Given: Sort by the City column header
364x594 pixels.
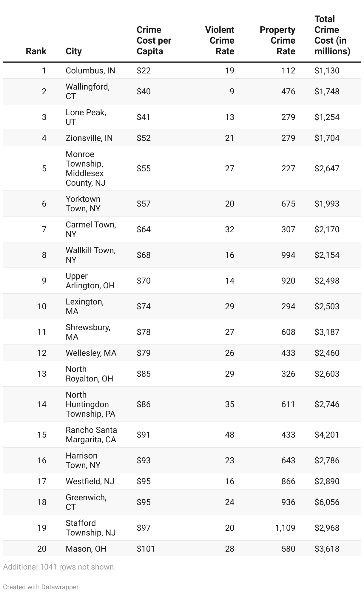Looking at the screenshot, I should coord(74,51).
